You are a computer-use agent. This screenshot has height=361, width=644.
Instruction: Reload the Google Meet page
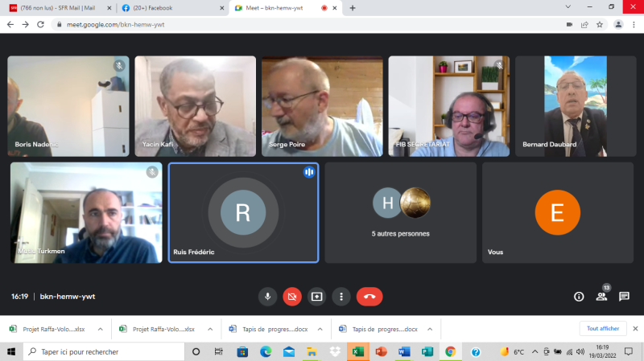pos(42,24)
